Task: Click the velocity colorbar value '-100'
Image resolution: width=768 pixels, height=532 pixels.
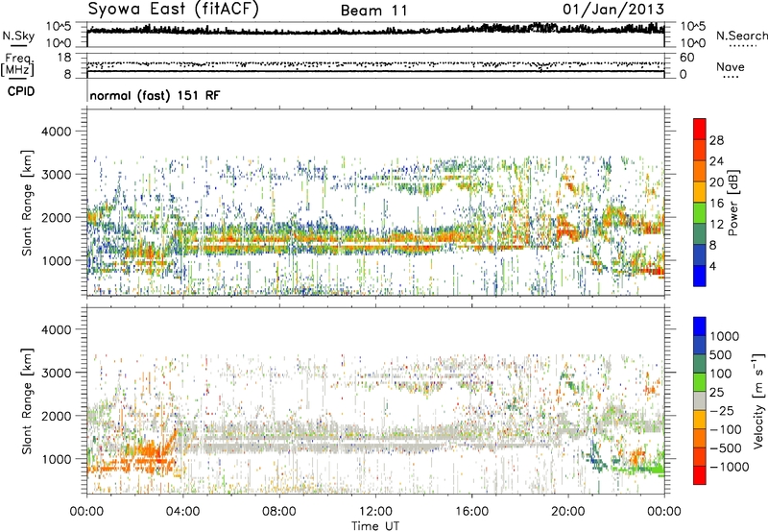Action: click(x=726, y=429)
